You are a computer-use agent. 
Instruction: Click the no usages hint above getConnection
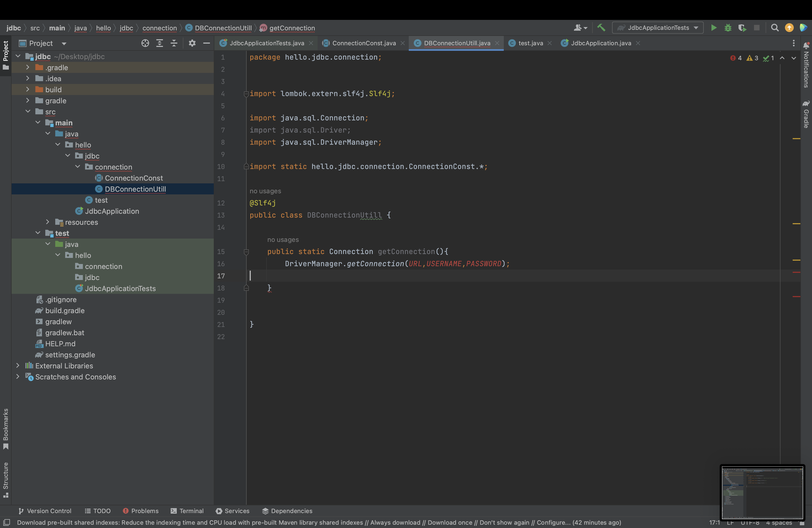point(283,239)
